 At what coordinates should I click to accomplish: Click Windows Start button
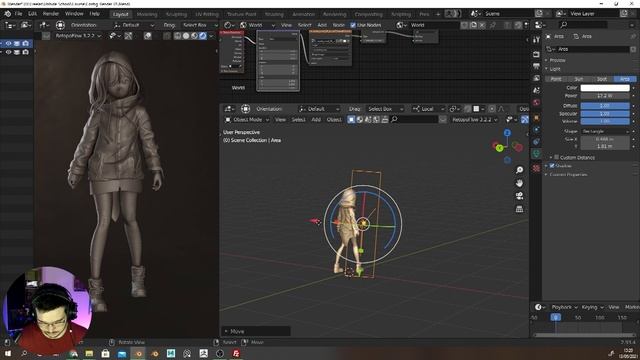click(8, 353)
